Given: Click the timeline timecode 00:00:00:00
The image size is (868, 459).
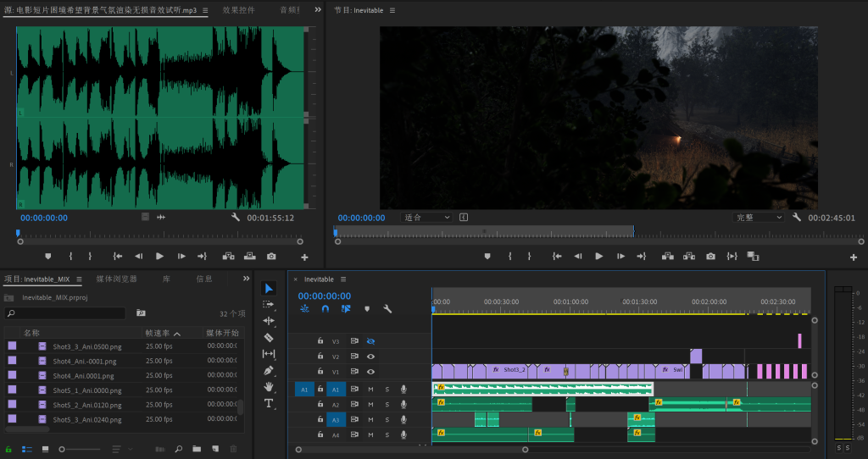Looking at the screenshot, I should click(325, 296).
